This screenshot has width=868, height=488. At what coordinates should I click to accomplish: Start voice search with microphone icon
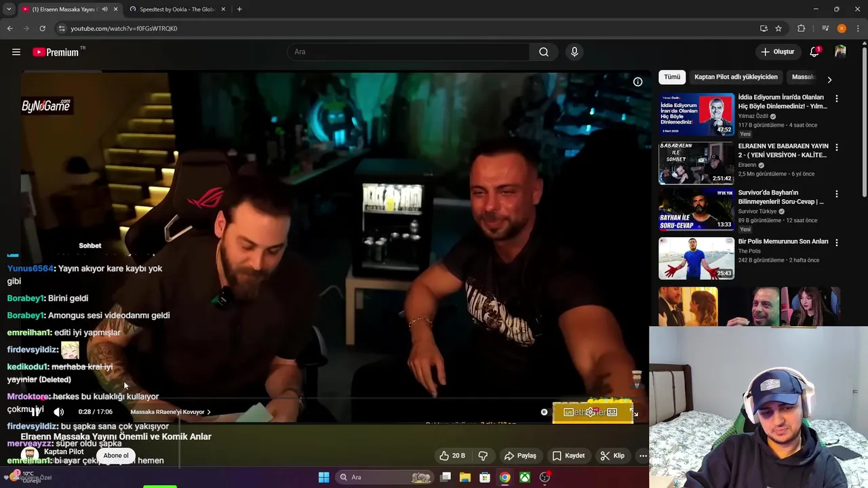click(574, 52)
